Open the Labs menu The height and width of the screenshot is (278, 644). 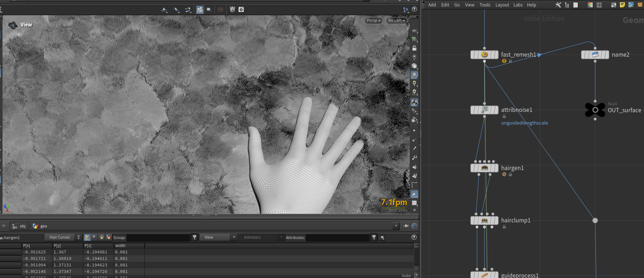tap(518, 5)
